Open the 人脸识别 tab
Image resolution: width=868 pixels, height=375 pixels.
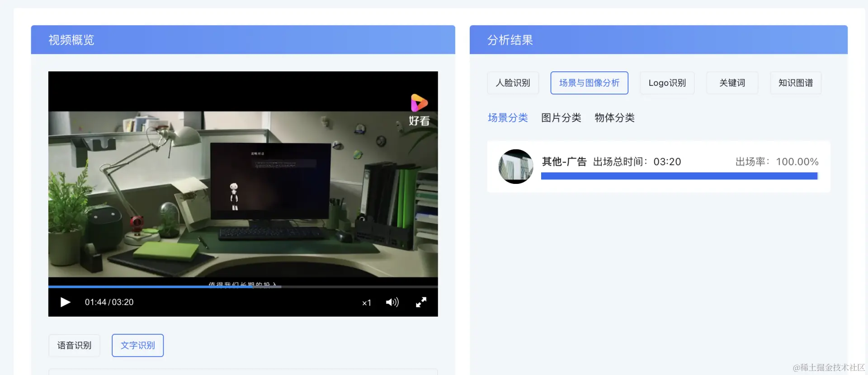pos(513,83)
